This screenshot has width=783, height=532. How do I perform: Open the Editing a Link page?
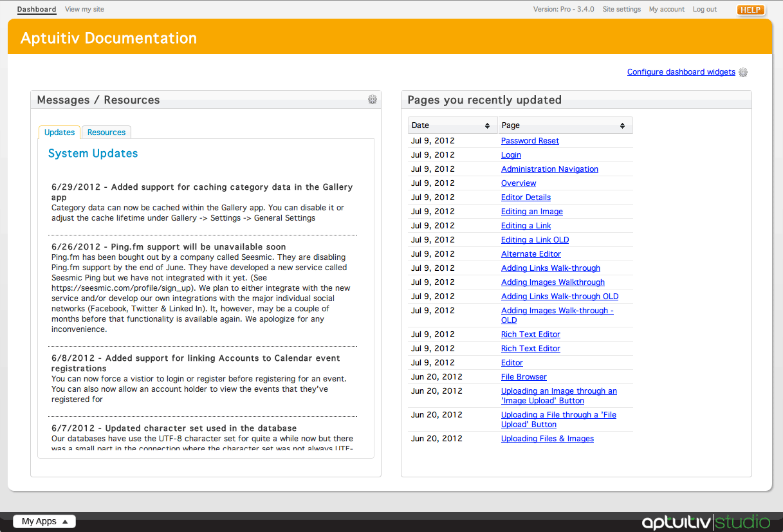point(526,226)
